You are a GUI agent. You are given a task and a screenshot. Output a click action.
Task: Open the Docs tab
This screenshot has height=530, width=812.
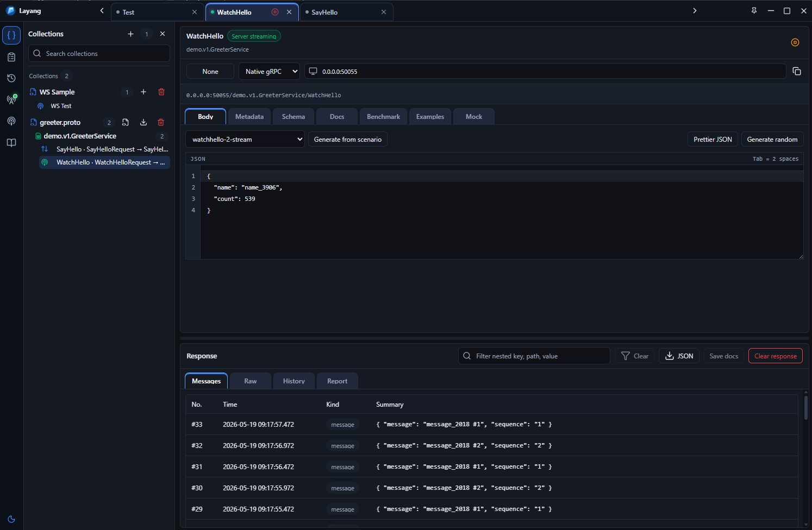click(x=337, y=117)
